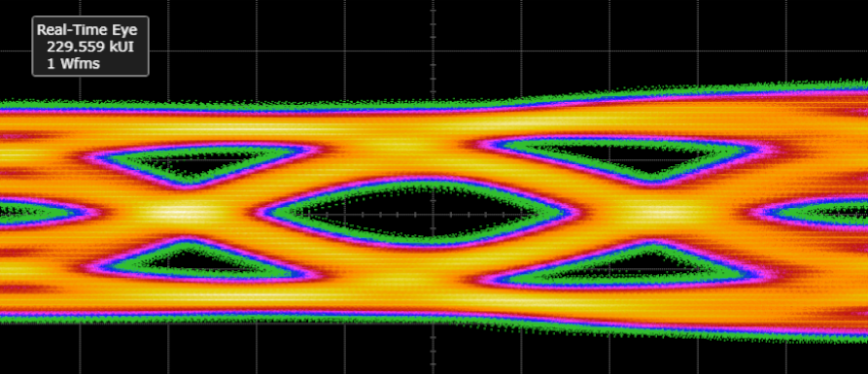Click the "1 Wfms" waveform count text
868x374 pixels.
pos(73,63)
